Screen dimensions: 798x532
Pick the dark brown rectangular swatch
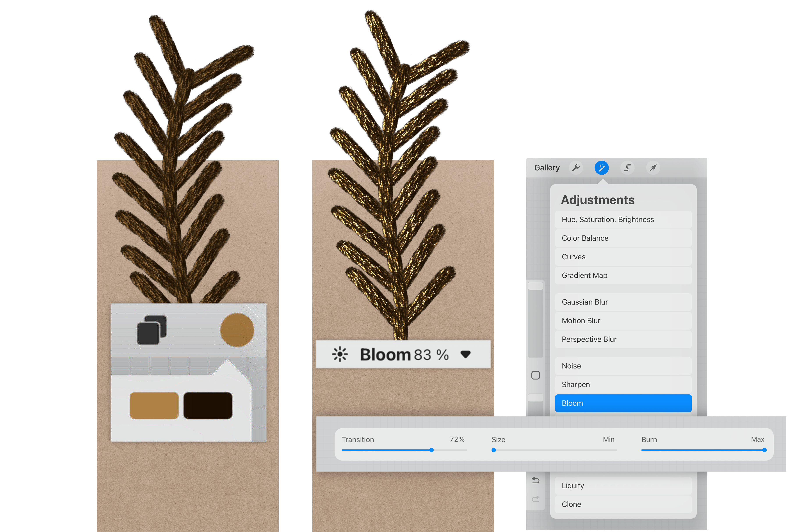click(x=208, y=405)
